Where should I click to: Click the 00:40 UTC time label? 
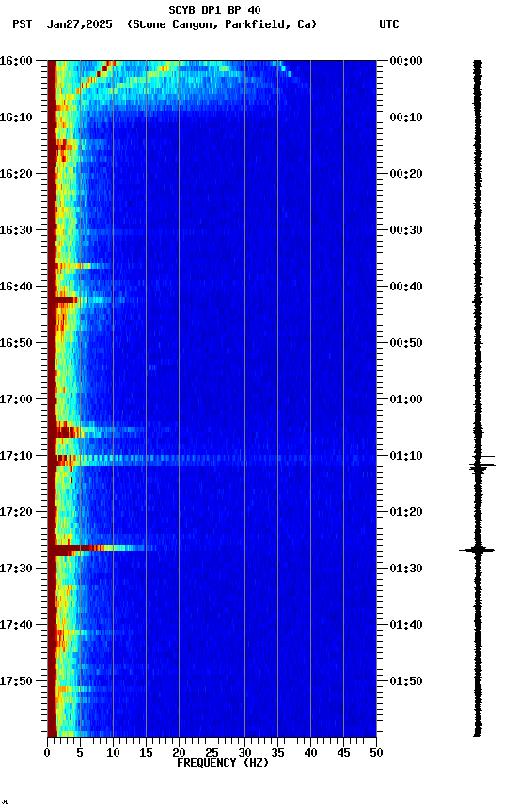coord(406,287)
